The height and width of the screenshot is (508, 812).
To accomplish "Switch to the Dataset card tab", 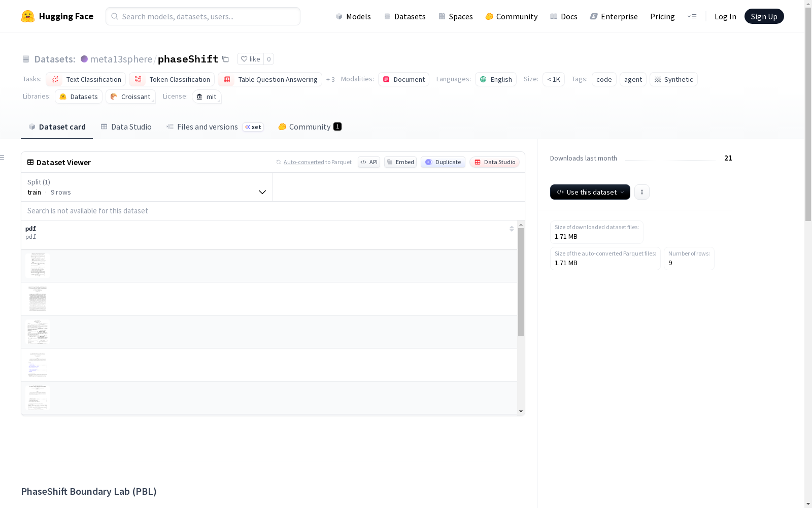I will click(57, 127).
